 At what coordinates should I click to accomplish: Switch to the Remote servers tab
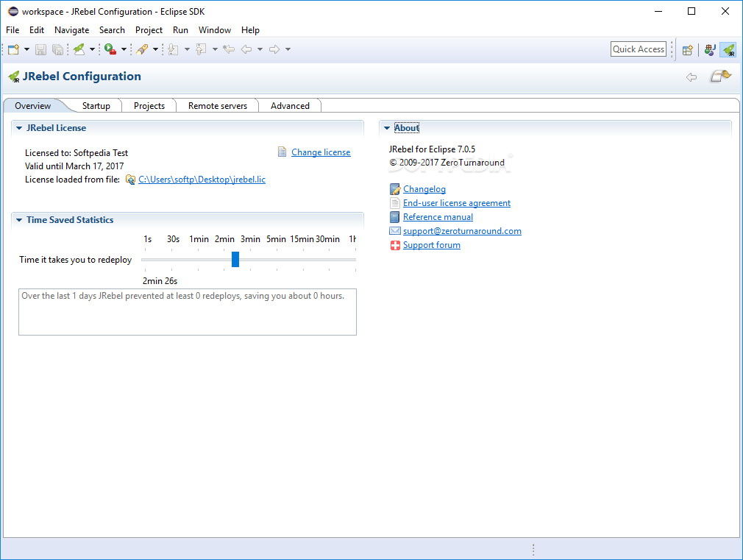(218, 106)
